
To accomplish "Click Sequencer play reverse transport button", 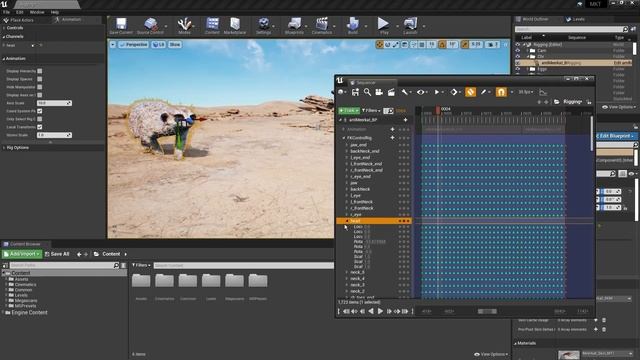I will tap(371, 311).
